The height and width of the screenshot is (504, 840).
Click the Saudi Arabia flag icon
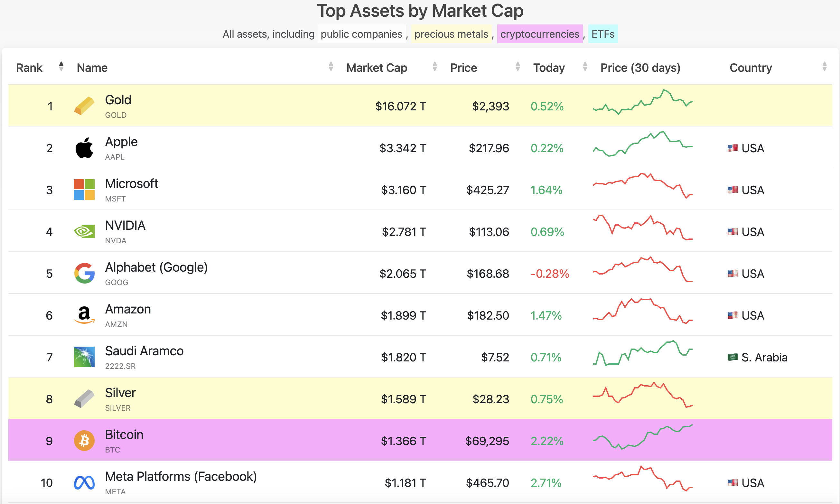(x=733, y=357)
